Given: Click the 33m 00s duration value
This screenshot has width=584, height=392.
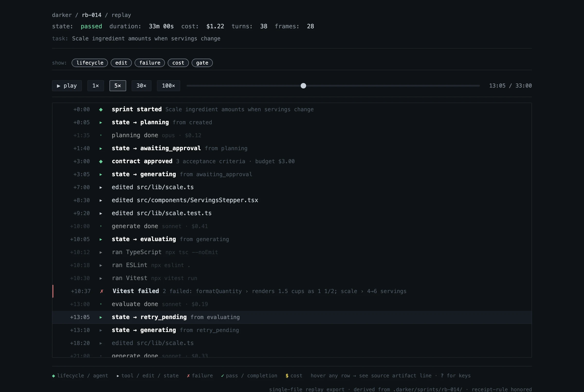Looking at the screenshot, I should [161, 26].
